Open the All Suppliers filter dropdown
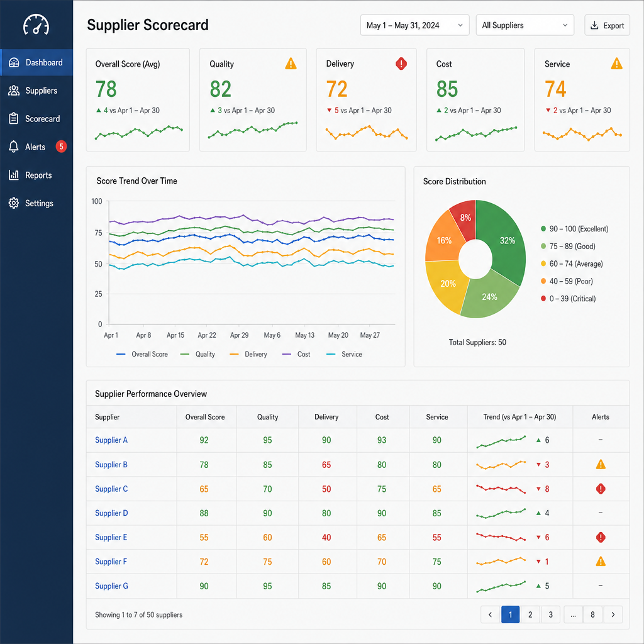The width and height of the screenshot is (644, 644). point(525,25)
